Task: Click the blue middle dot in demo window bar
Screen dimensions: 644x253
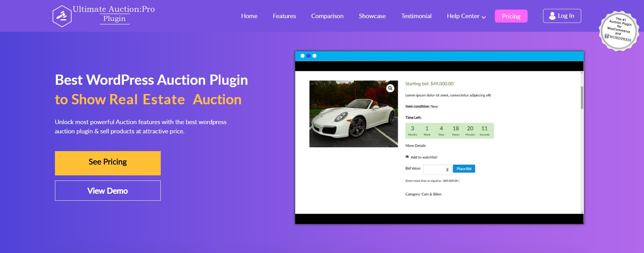Action: (x=309, y=56)
